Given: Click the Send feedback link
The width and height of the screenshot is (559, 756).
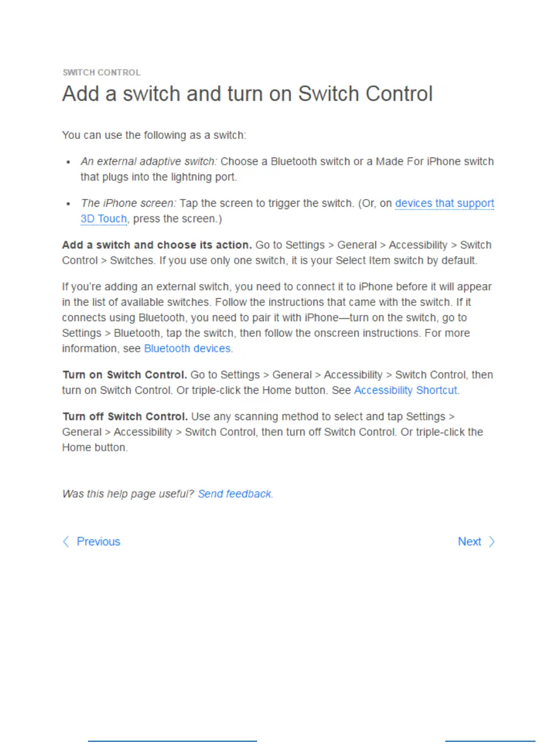Looking at the screenshot, I should tap(235, 494).
